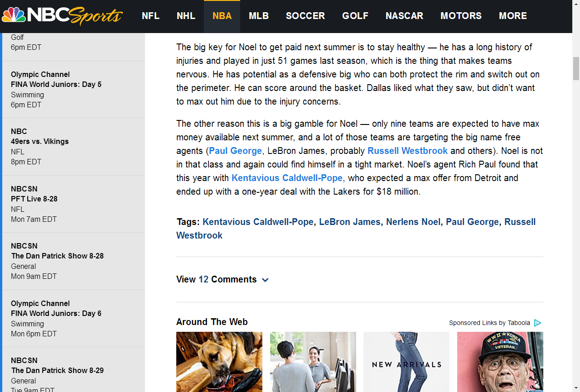Open the GOLF navigation menu
Screen dimensions: 580x392
pos(355,16)
